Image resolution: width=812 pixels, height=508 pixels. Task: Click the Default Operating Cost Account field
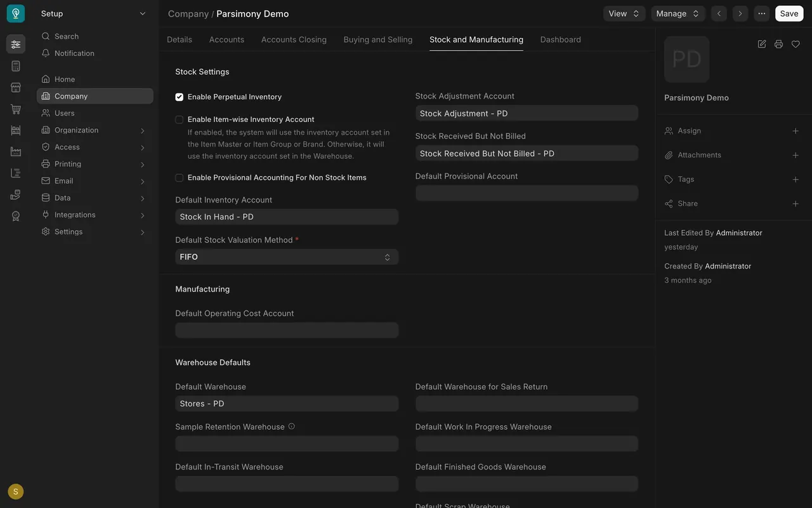(x=287, y=330)
